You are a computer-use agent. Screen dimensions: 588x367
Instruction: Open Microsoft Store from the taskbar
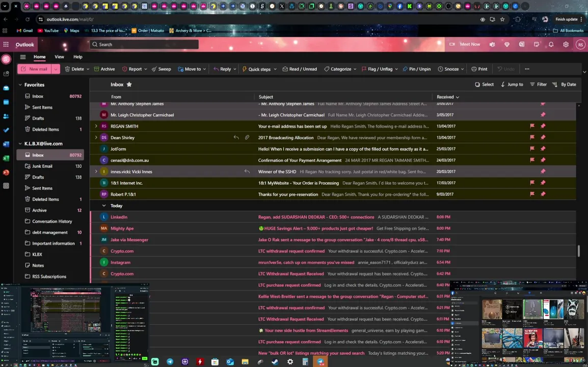pyautogui.click(x=215, y=362)
